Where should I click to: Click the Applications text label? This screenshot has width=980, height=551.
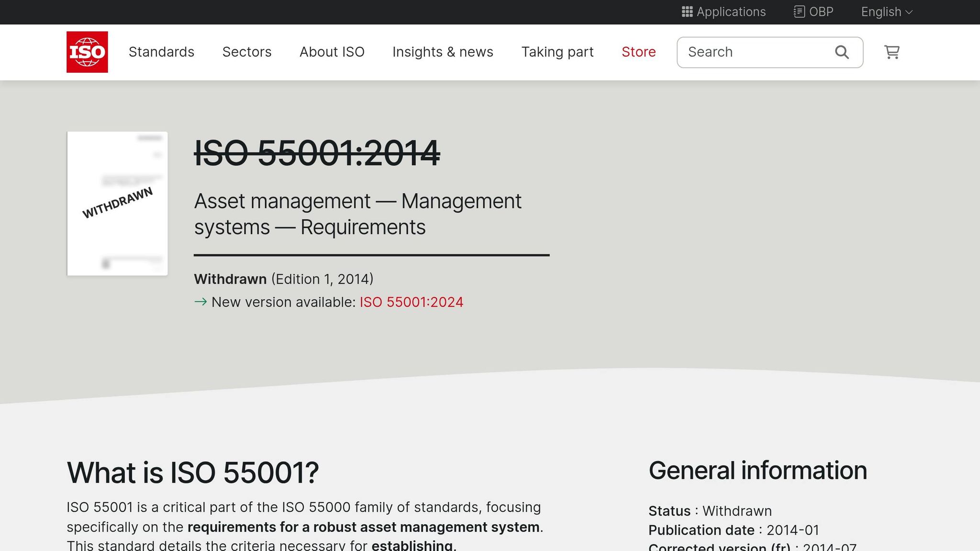tap(731, 11)
